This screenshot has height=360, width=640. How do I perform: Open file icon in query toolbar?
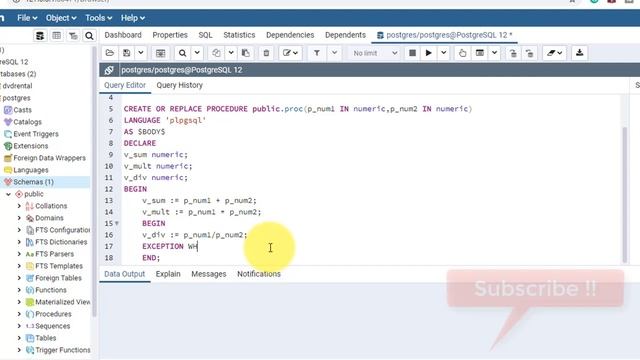109,53
